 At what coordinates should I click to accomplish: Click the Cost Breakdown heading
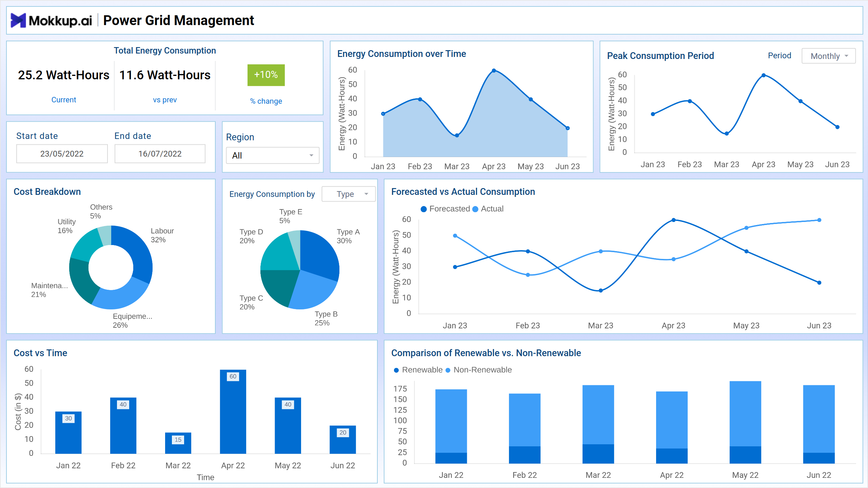coord(47,191)
